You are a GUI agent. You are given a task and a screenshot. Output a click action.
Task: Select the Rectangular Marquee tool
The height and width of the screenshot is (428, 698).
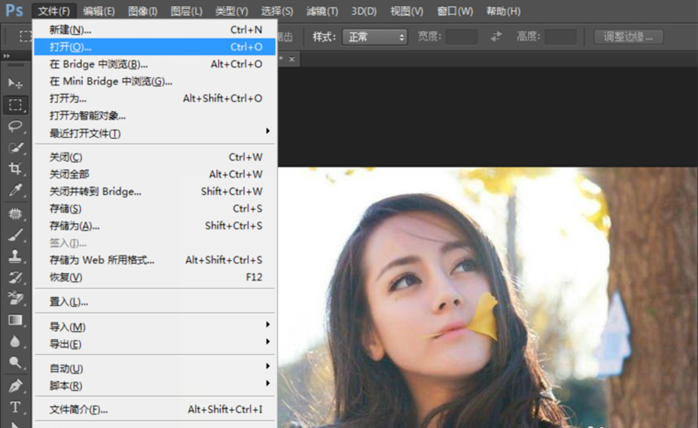coord(15,104)
